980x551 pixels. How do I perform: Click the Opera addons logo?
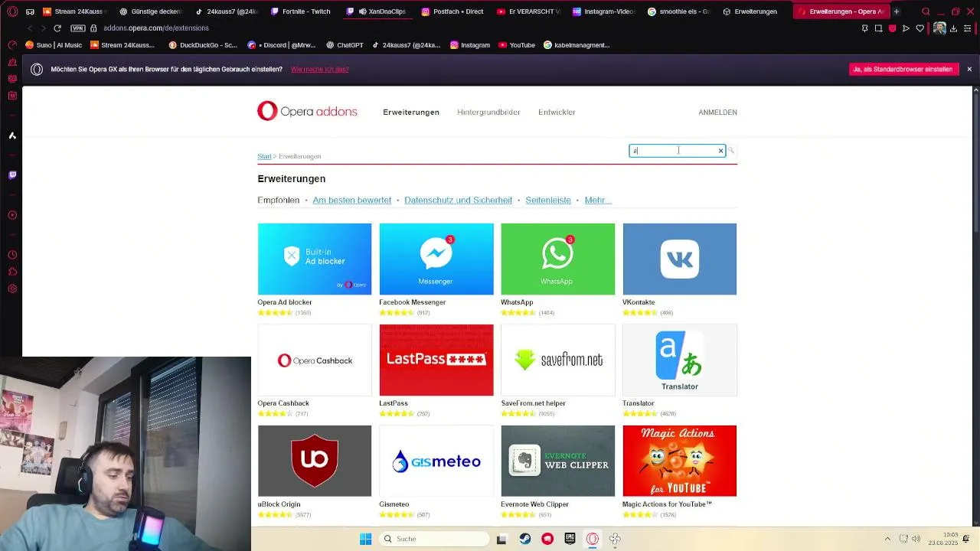(x=307, y=111)
